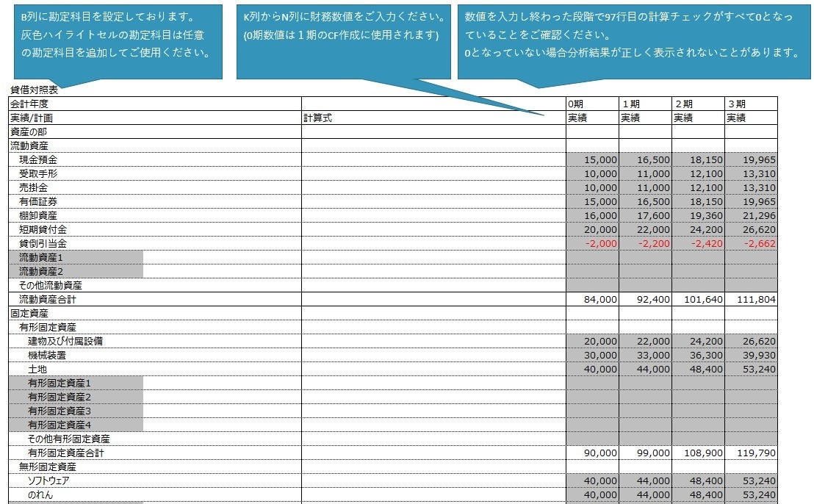Screen dimensions: 814x504
Task: Select 流動資産合計 0期 total 84,000
Action: click(592, 300)
